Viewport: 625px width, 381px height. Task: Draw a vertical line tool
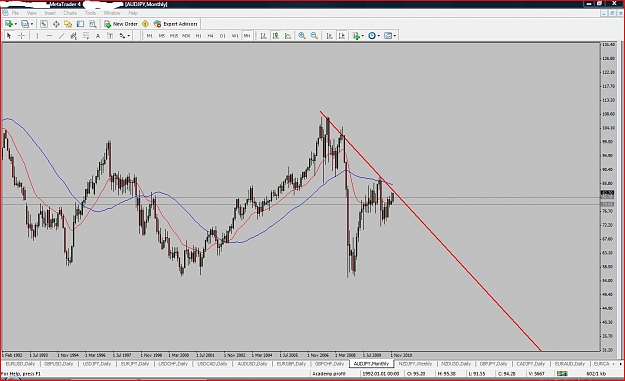tap(37, 36)
